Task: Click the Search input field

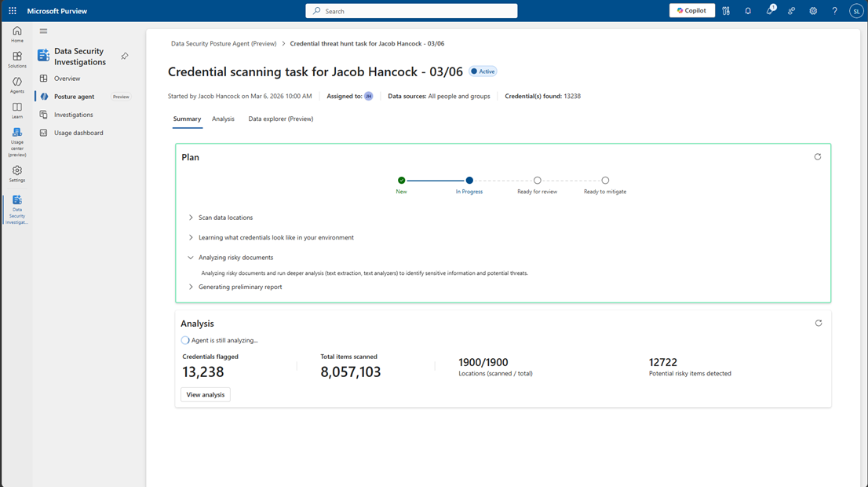Action: (x=411, y=11)
